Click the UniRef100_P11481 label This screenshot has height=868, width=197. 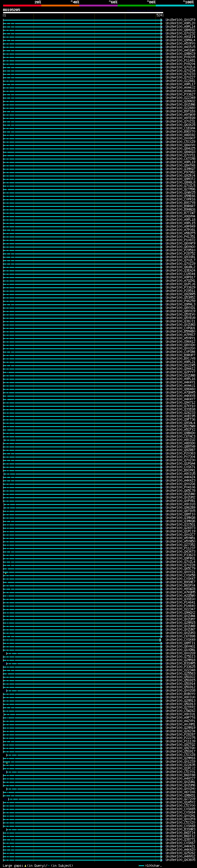point(180,60)
